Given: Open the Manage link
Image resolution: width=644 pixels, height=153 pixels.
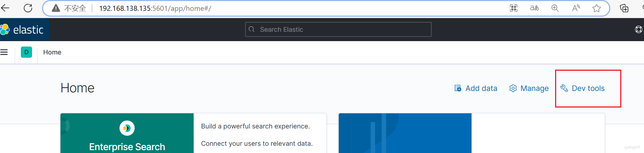Looking at the screenshot, I should pyautogui.click(x=529, y=88).
